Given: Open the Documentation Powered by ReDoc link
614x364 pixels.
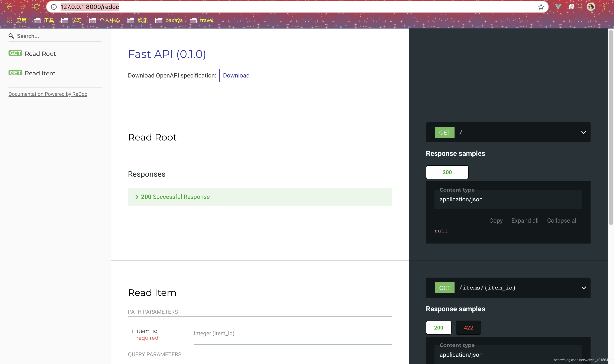Looking at the screenshot, I should pos(48,94).
